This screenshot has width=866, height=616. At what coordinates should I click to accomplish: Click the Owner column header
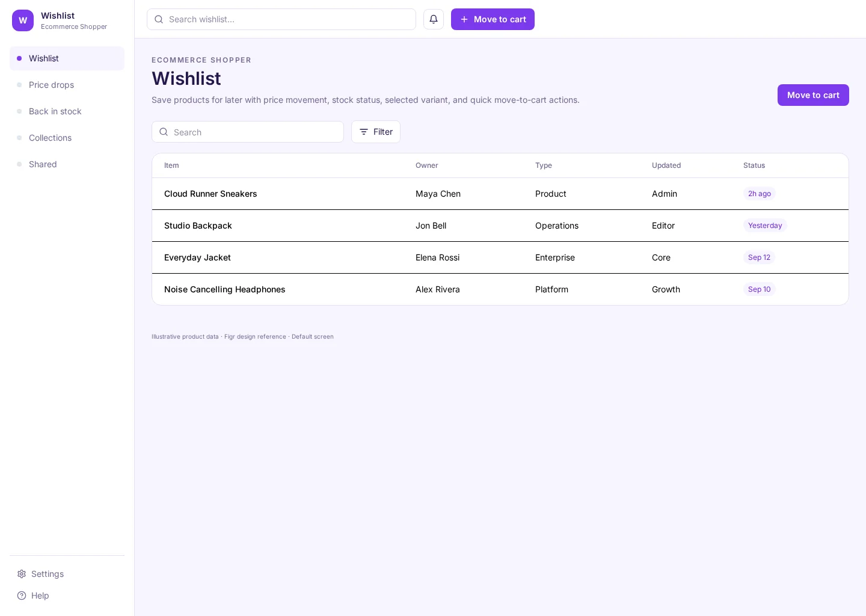[x=426, y=165]
